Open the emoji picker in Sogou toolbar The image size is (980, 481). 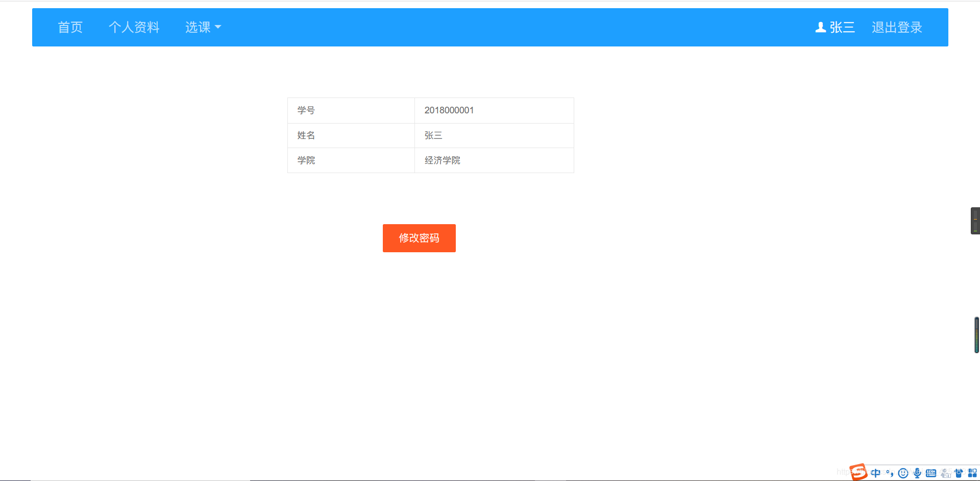tap(903, 473)
